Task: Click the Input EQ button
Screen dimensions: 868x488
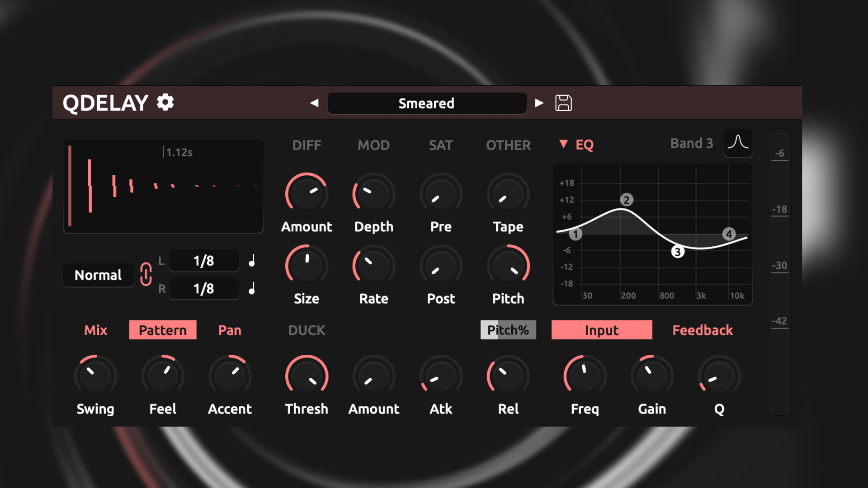Action: point(601,330)
